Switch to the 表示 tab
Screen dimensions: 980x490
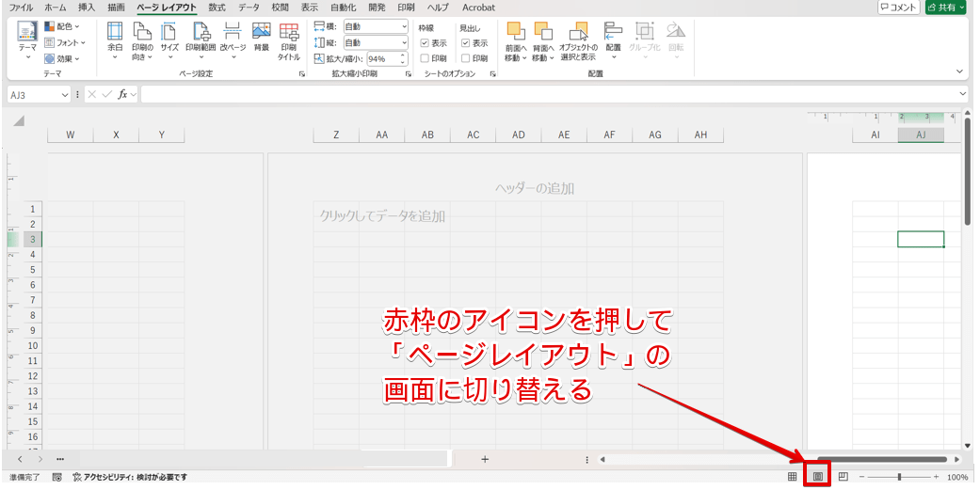[310, 8]
